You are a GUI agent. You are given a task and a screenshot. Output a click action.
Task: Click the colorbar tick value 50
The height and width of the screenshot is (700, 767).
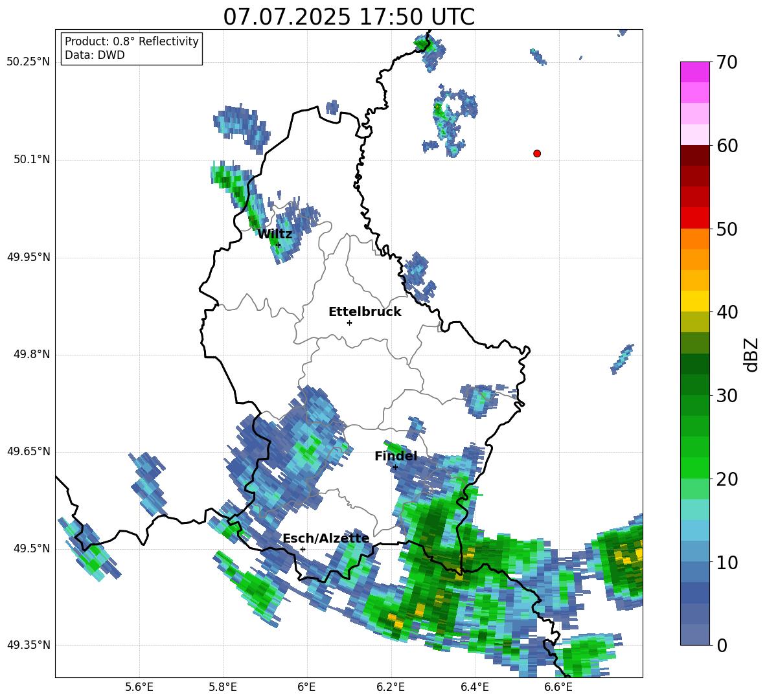coord(727,229)
